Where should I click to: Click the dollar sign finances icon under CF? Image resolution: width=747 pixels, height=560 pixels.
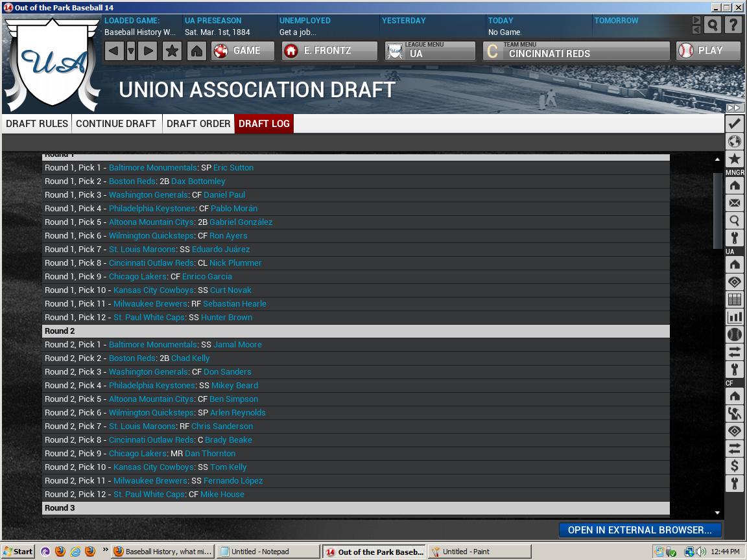(735, 465)
